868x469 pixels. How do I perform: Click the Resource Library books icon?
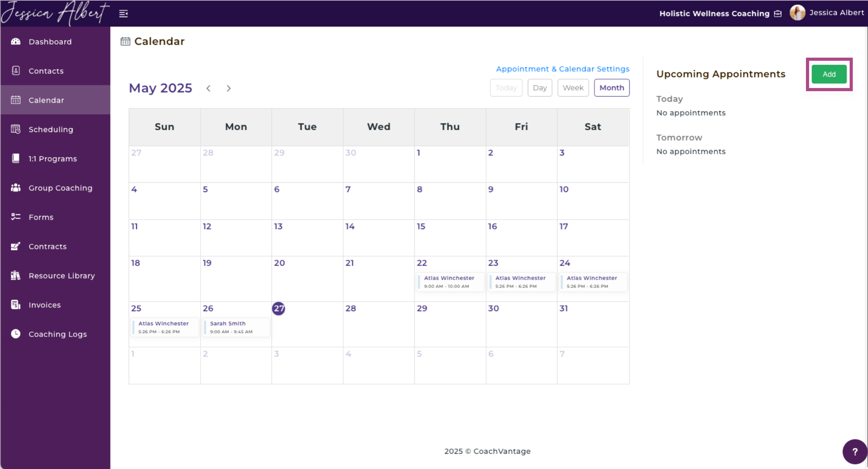click(16, 276)
